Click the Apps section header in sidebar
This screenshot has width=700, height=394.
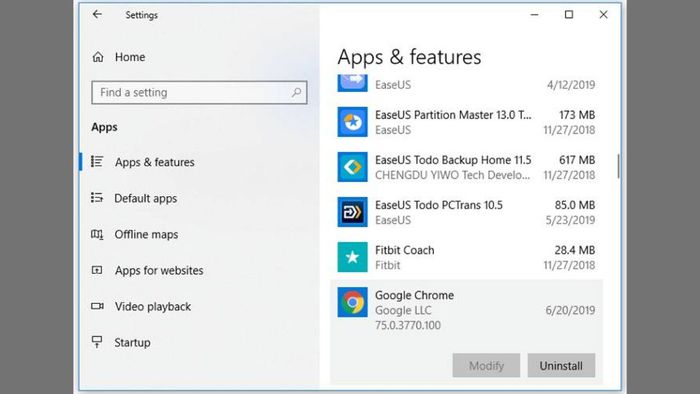pyautogui.click(x=104, y=127)
